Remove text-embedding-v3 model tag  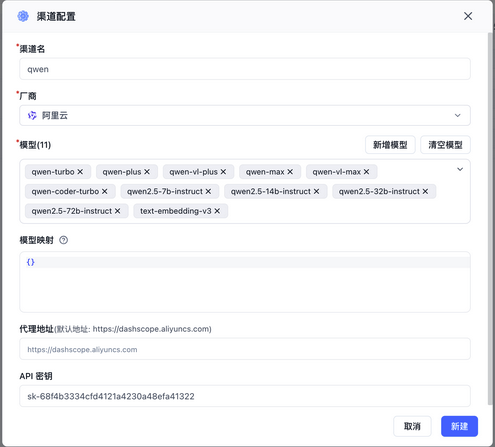(x=217, y=211)
